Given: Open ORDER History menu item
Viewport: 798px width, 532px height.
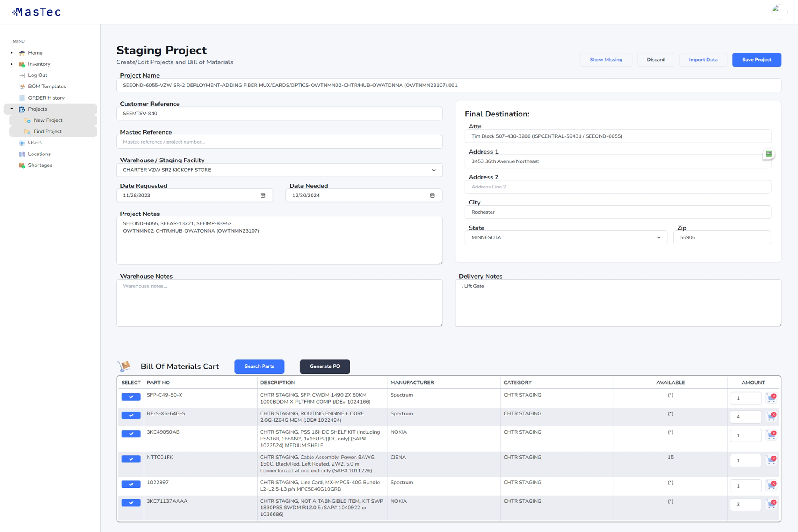Looking at the screenshot, I should pyautogui.click(x=46, y=98).
